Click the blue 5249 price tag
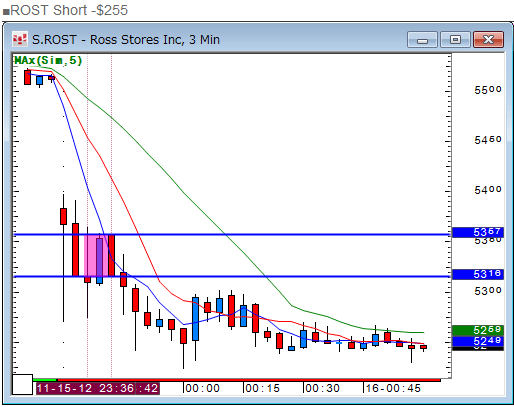This screenshot has height=407, width=514. pyautogui.click(x=478, y=341)
